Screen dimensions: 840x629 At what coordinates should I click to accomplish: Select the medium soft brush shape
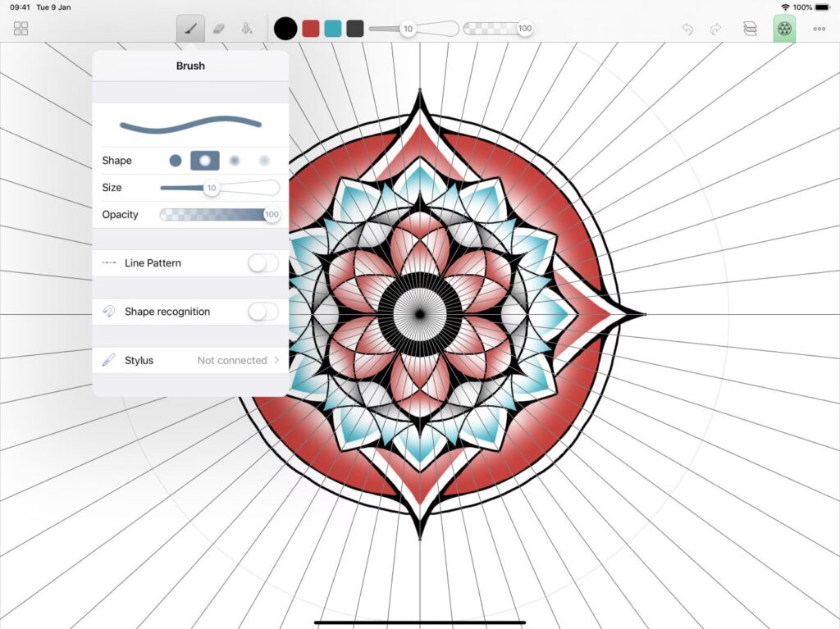(x=234, y=160)
